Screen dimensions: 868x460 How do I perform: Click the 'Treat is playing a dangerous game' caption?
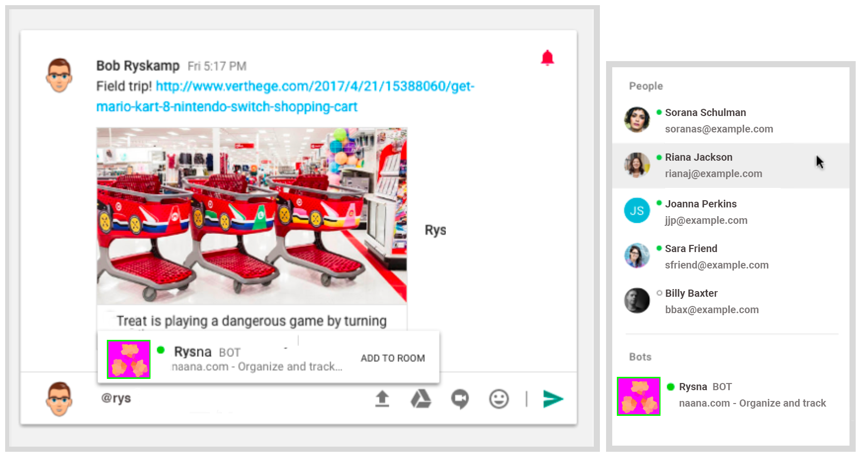[x=252, y=321]
